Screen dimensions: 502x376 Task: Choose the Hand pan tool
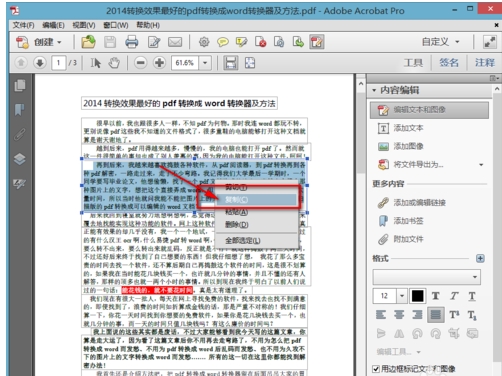pos(114,63)
